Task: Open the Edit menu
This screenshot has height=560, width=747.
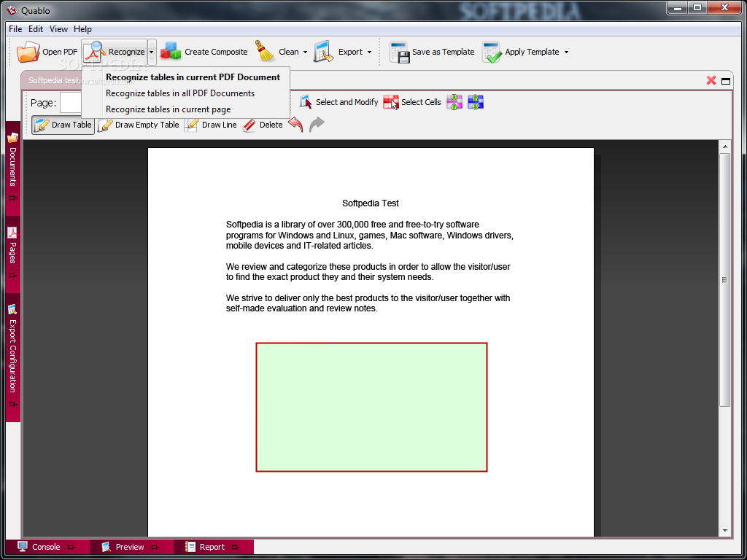Action: pos(36,29)
